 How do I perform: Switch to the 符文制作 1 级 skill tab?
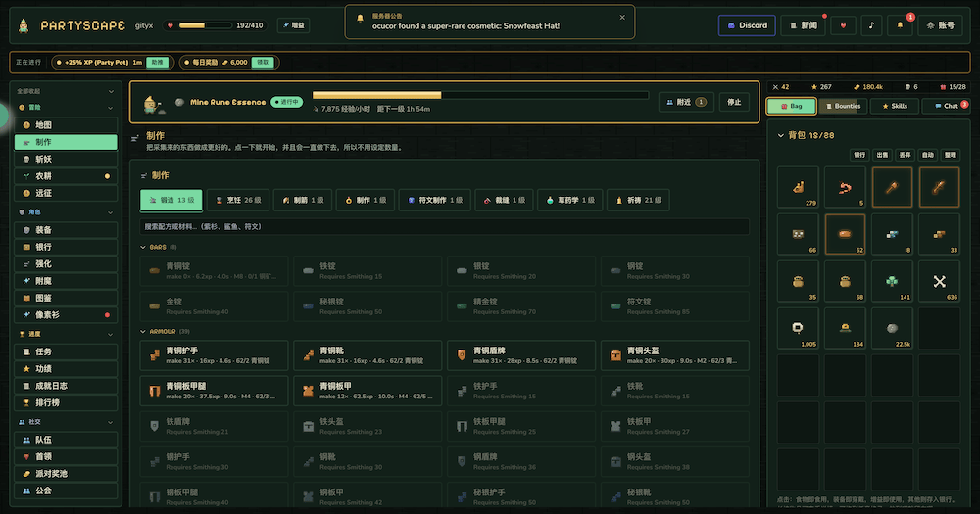(435, 200)
